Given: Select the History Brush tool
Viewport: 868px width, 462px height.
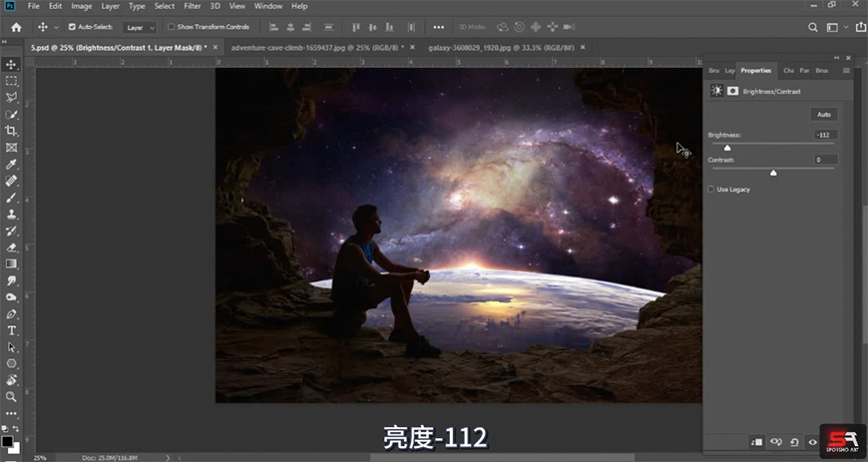Looking at the screenshot, I should tap(11, 231).
